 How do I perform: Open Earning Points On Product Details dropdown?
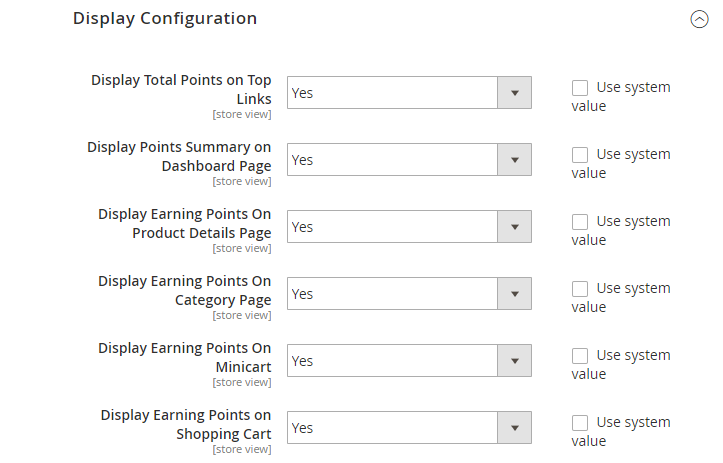[x=409, y=226]
